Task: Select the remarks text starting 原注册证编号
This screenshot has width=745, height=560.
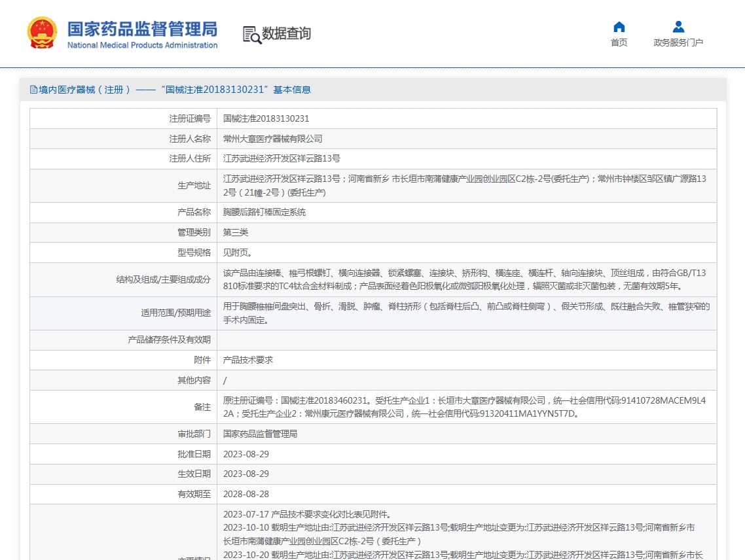Action: [465, 407]
